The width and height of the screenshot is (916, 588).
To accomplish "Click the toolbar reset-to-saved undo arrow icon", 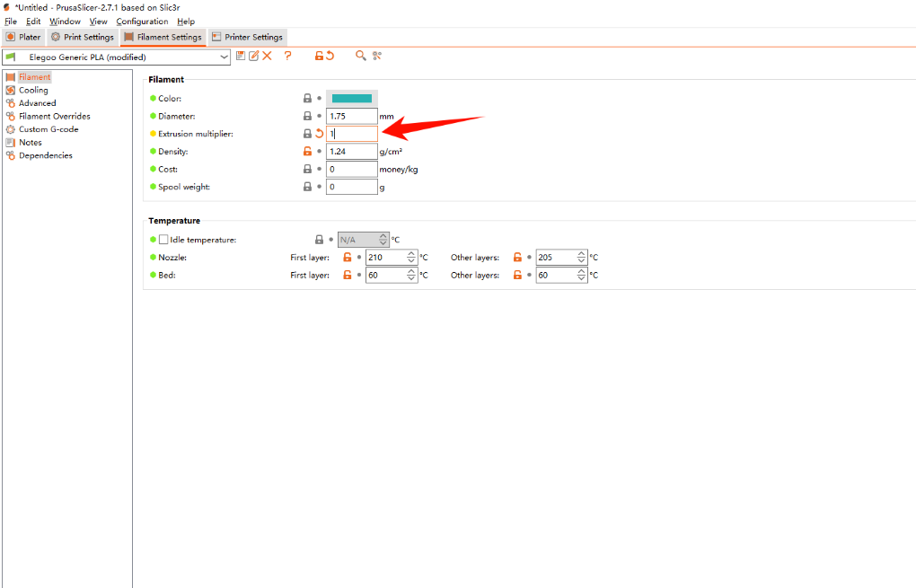I will click(330, 56).
